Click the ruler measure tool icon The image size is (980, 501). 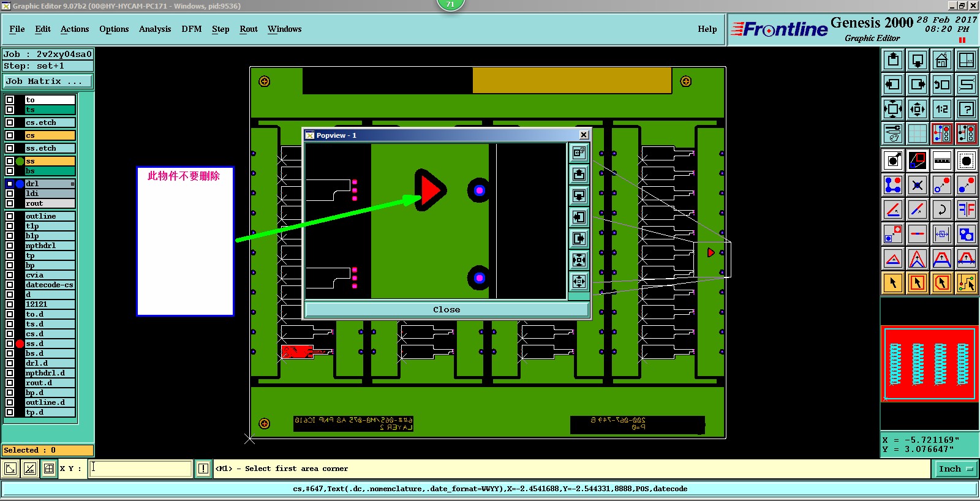pos(942,160)
